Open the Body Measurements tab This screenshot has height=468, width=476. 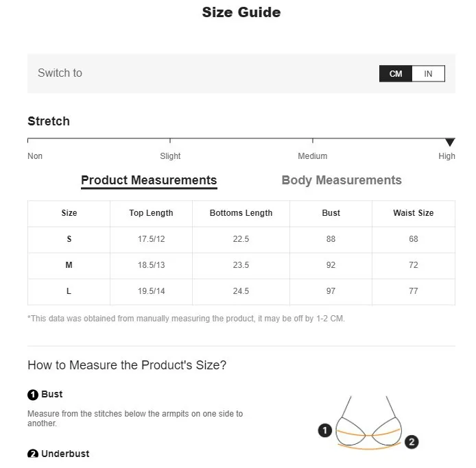(x=342, y=180)
